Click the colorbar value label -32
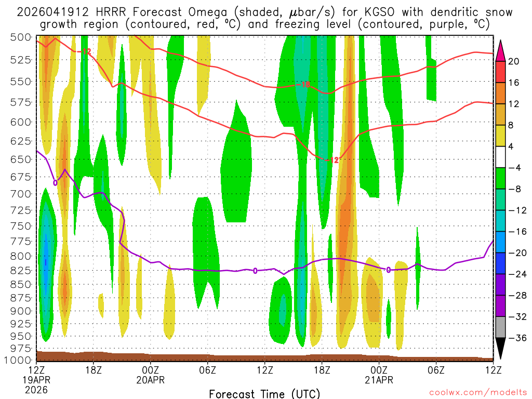The height and width of the screenshot is (399, 532). click(517, 317)
